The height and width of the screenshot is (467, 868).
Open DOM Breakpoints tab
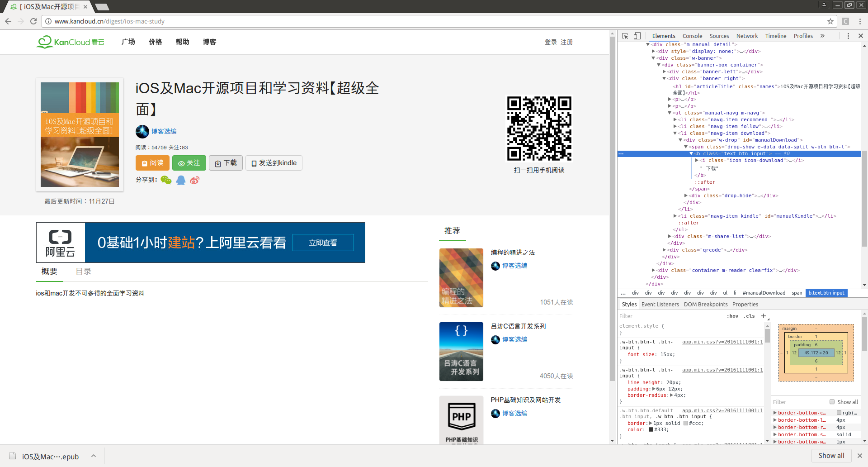point(706,304)
